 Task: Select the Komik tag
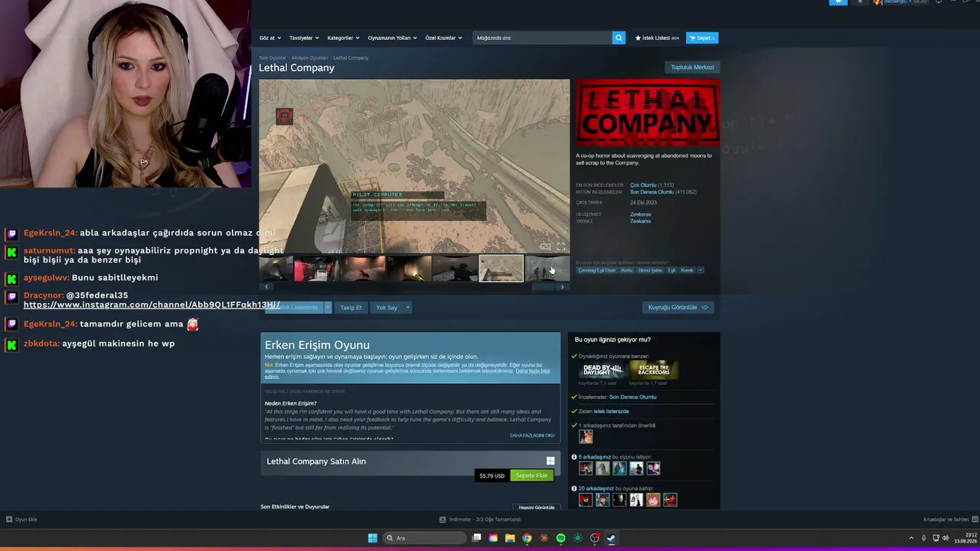click(x=687, y=270)
